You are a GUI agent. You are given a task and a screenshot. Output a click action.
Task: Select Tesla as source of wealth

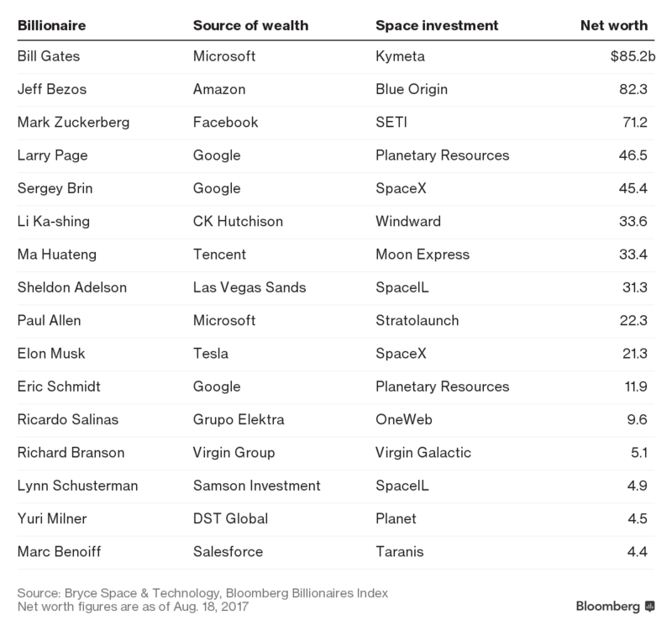211,354
